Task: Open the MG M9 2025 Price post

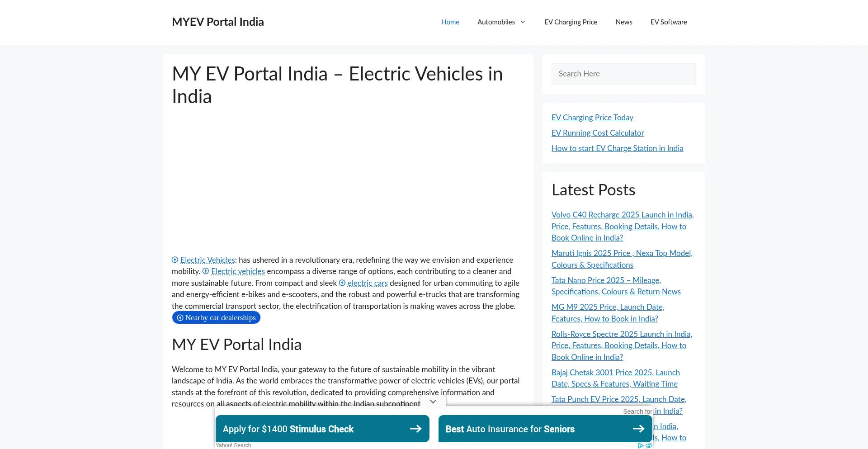Action: coord(608,313)
